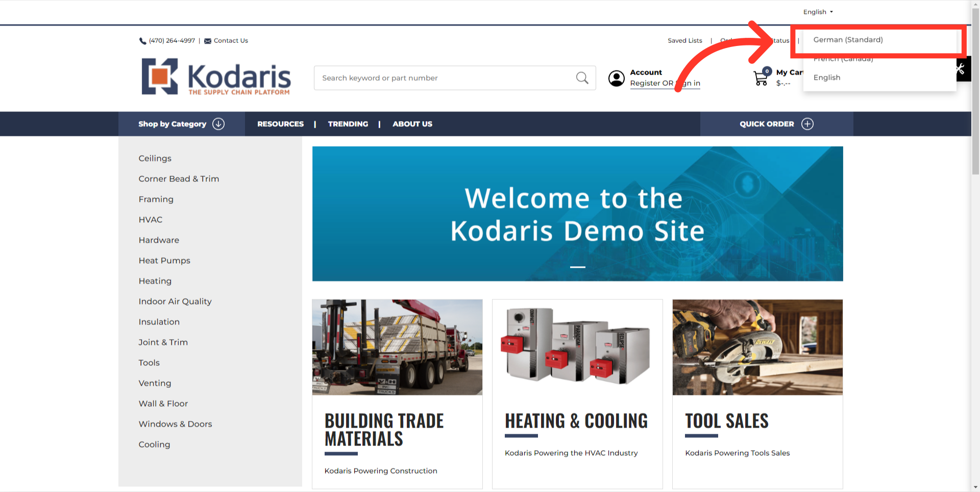This screenshot has height=492, width=980.
Task: Click the Account label
Action: (x=646, y=72)
